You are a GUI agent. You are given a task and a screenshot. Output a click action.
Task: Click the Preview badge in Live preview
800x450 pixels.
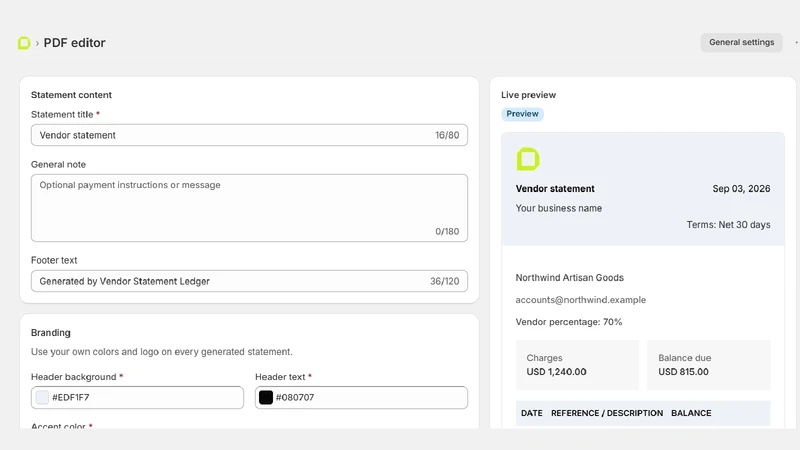pyautogui.click(x=522, y=114)
